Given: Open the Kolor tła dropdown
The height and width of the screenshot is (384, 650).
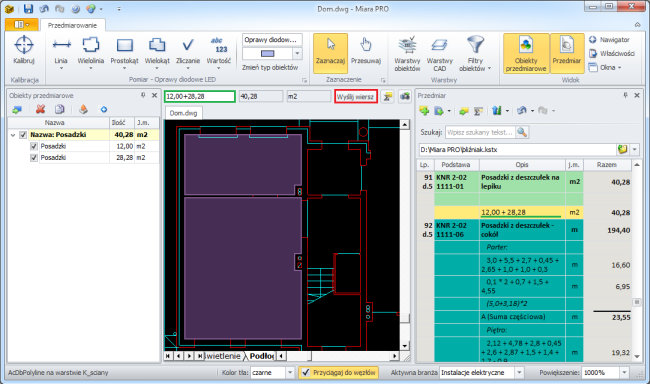Looking at the screenshot, I should 290,372.
